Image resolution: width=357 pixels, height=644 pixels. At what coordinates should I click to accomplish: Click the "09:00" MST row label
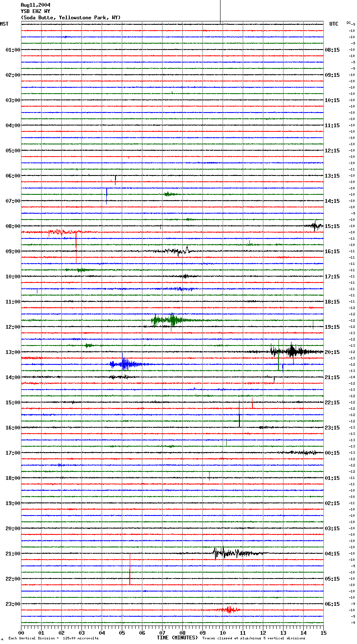13,251
